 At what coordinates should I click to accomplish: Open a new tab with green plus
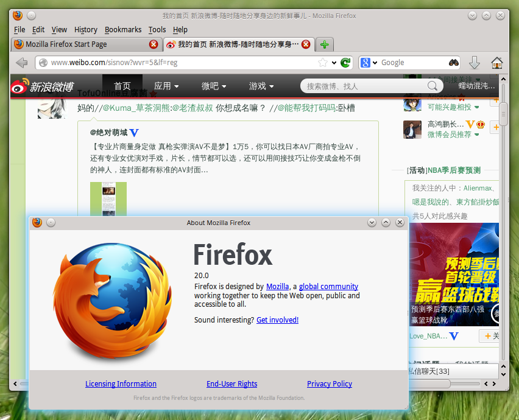325,44
